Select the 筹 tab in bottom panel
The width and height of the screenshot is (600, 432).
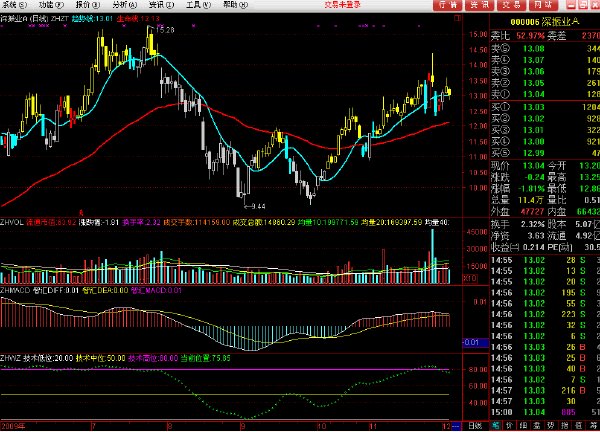pos(592,425)
